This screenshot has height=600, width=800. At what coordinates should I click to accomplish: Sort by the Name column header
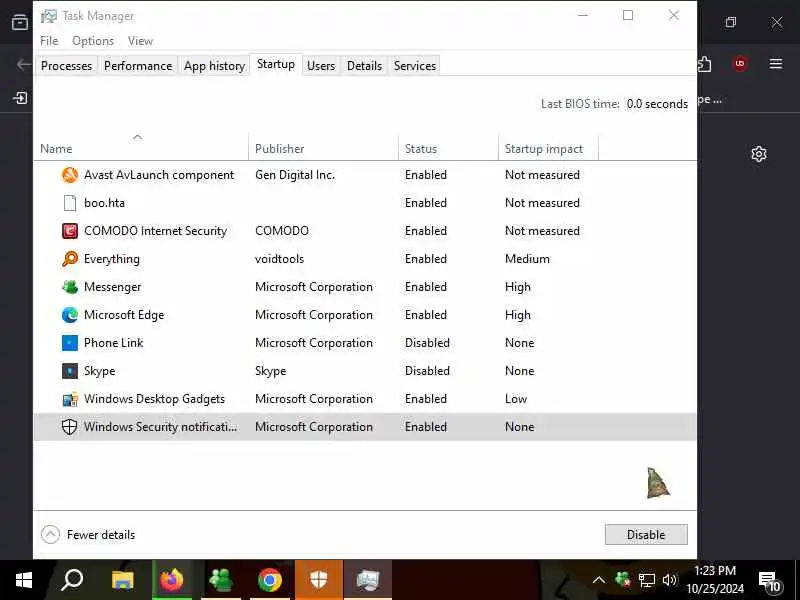[141, 148]
